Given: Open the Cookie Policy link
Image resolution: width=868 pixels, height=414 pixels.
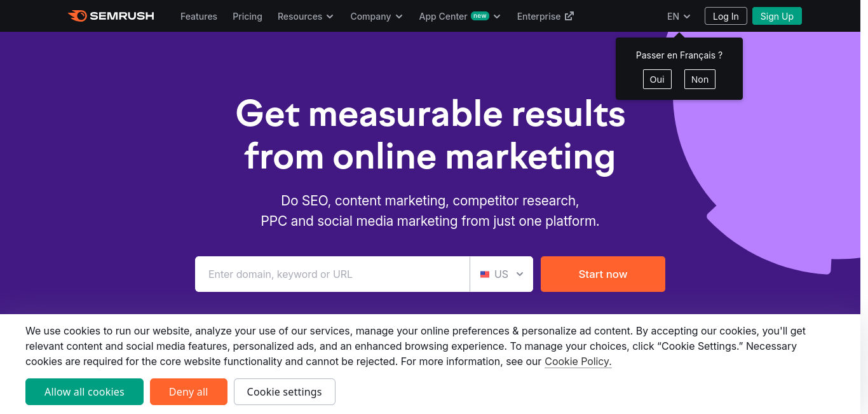Looking at the screenshot, I should (x=578, y=361).
